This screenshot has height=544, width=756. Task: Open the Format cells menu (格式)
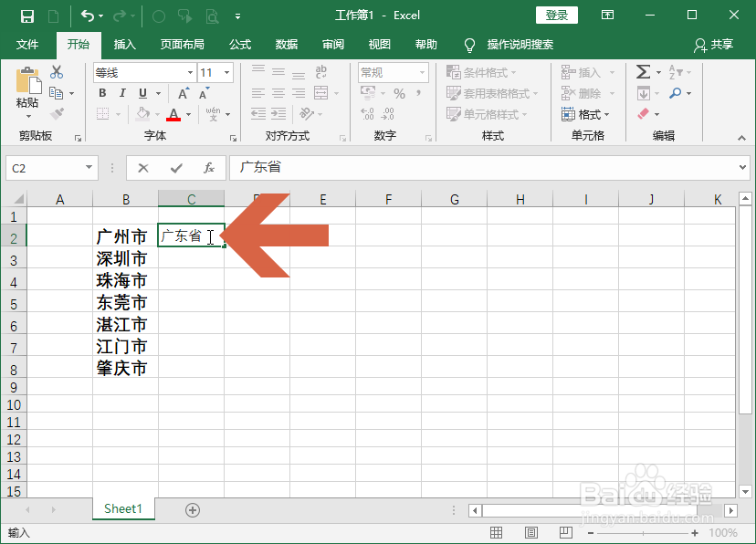click(x=585, y=115)
